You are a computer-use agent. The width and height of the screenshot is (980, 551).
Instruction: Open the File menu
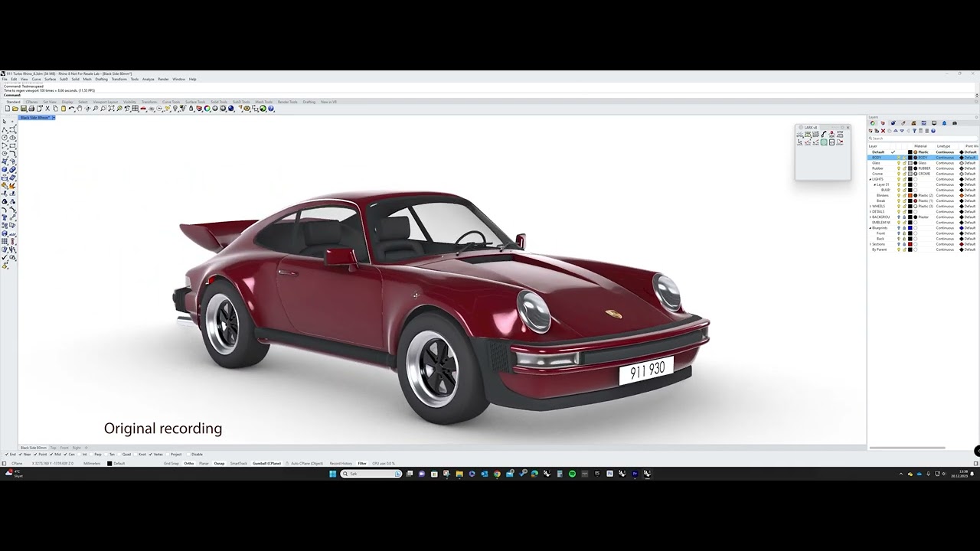pos(4,79)
